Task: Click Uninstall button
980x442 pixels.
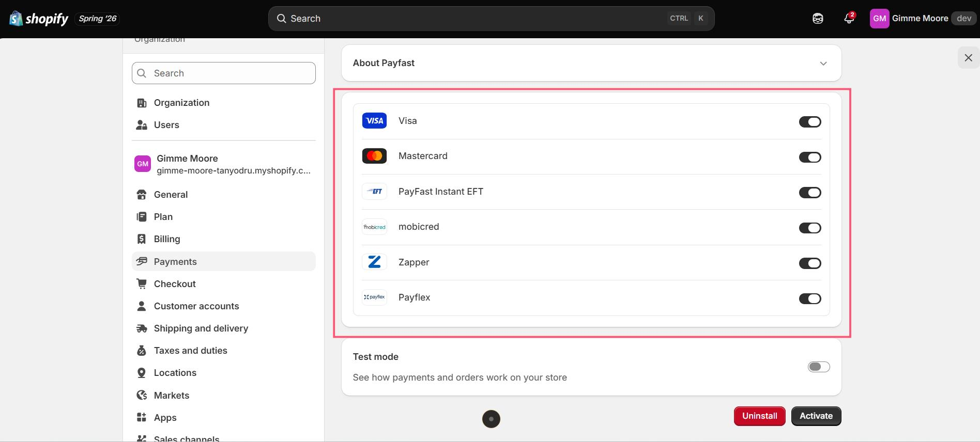Action: tap(760, 416)
